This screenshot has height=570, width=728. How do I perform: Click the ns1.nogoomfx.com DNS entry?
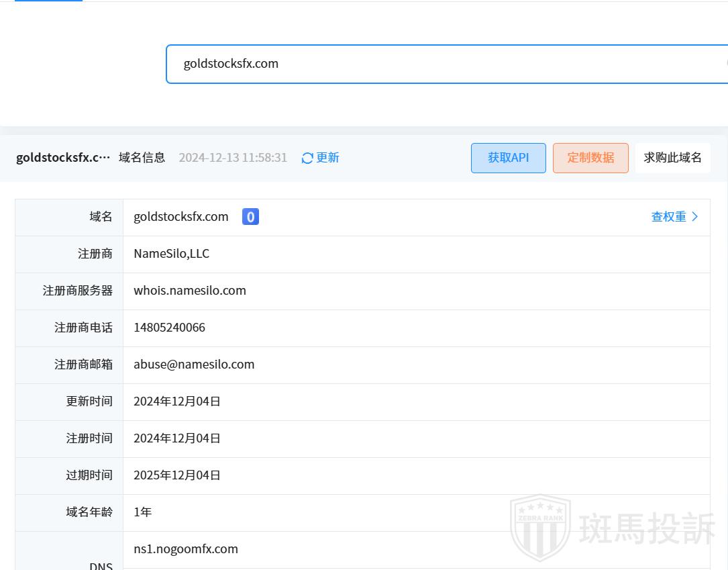coord(186,549)
